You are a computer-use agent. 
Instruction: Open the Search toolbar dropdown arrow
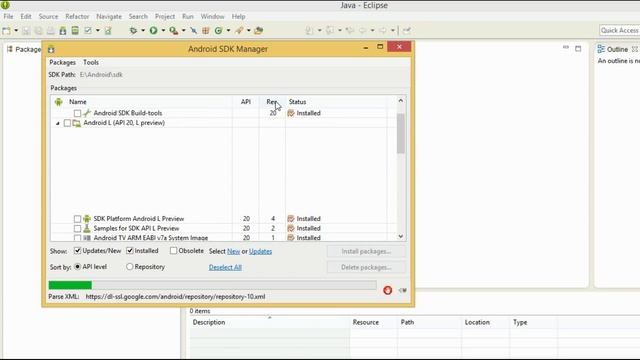click(x=249, y=31)
